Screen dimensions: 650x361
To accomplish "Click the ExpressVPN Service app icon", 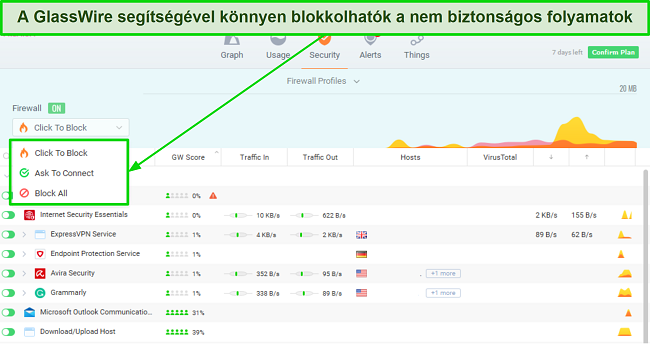I will point(40,235).
